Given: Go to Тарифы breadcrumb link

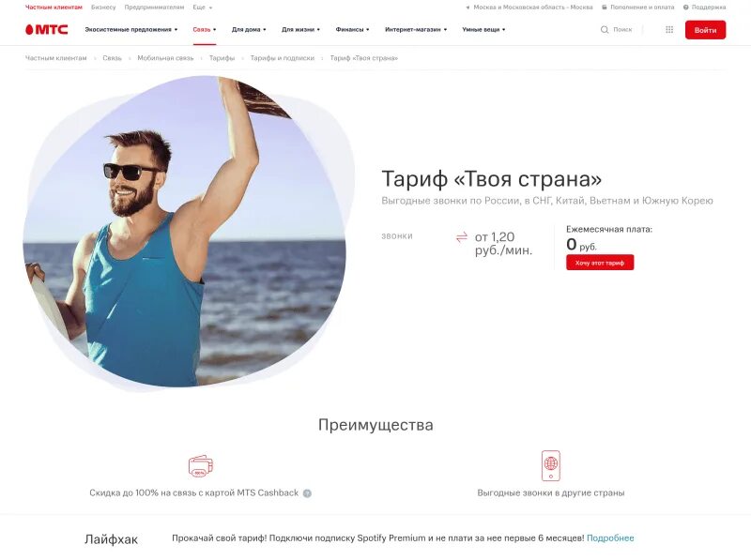Looking at the screenshot, I should click(x=222, y=58).
